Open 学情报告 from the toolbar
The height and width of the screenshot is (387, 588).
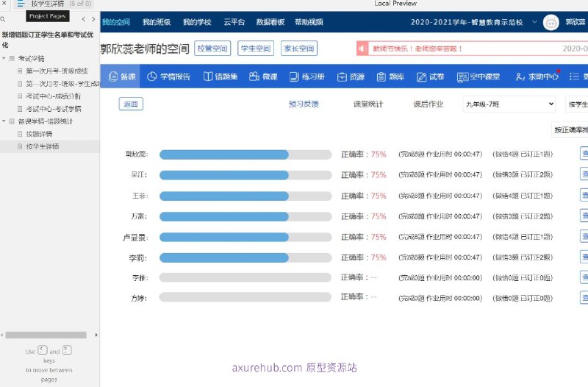169,77
